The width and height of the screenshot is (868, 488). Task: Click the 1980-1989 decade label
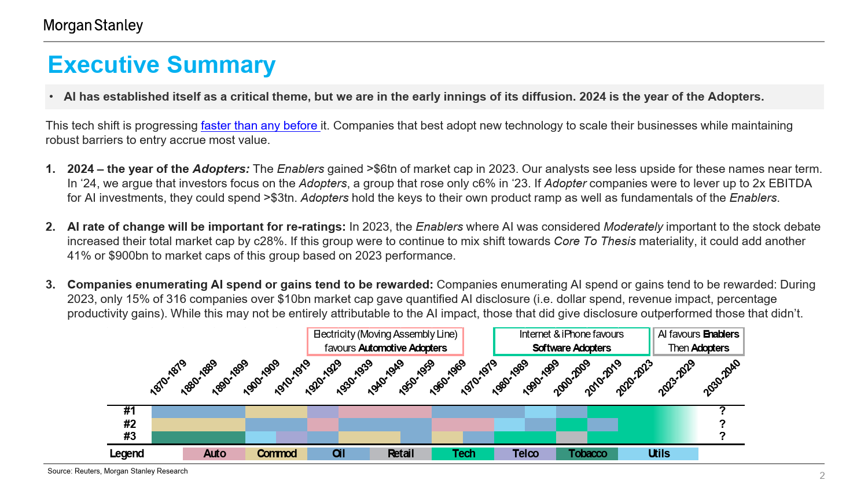510,378
